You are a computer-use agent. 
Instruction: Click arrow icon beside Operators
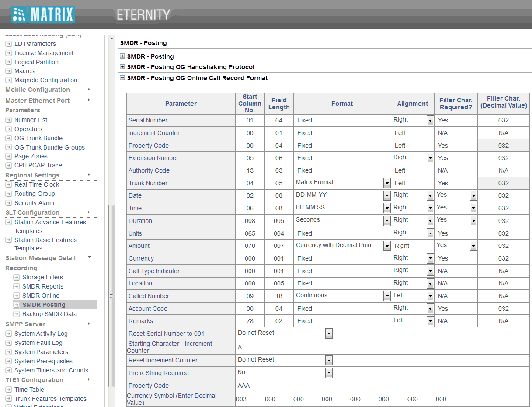9,129
